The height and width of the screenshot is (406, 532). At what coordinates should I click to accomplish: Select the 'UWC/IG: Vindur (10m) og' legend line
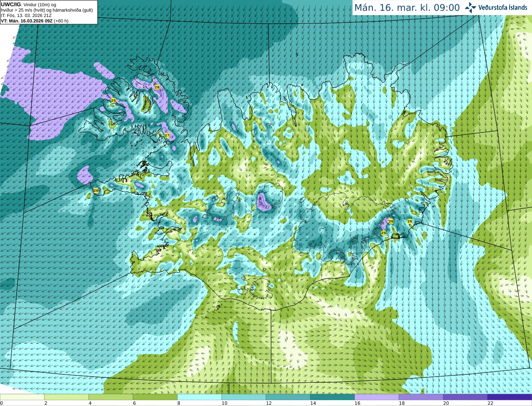(x=29, y=5)
